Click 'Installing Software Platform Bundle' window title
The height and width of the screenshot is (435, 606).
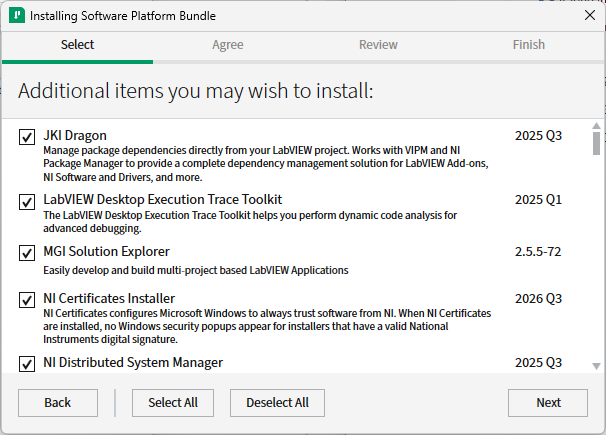tap(123, 16)
